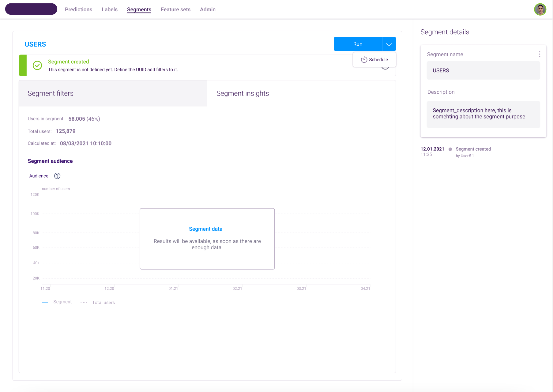Viewport: 553px width, 392px height.
Task: Click the green checkmark success icon
Action: click(37, 65)
